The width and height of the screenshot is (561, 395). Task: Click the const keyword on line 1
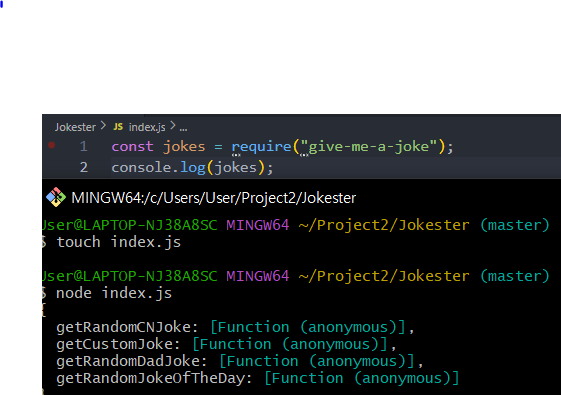pyautogui.click(x=132, y=146)
